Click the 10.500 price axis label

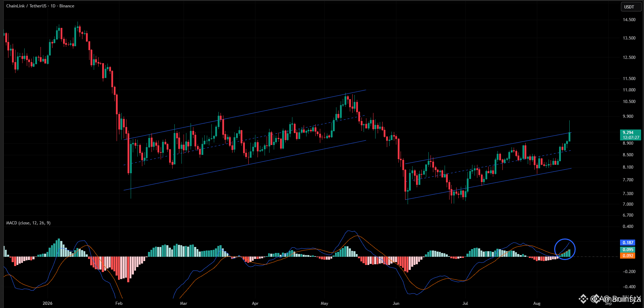tap(629, 102)
